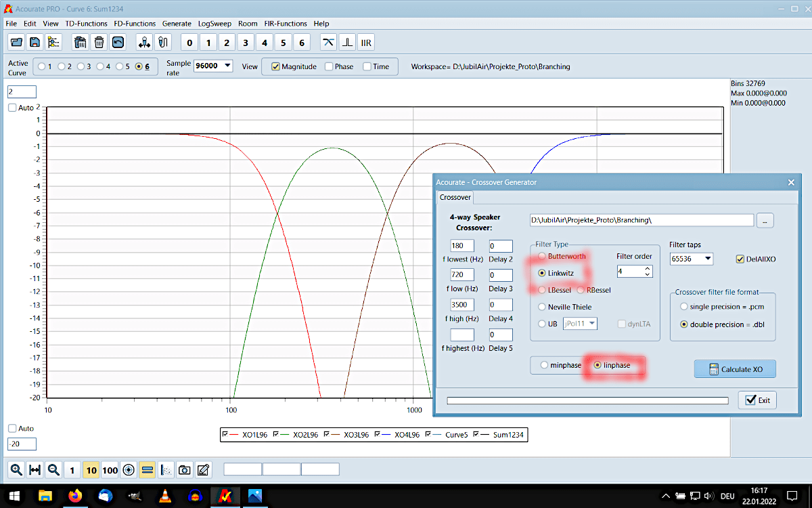Click the output folder path field
Viewport: 812px width, 508px height.
pos(641,220)
